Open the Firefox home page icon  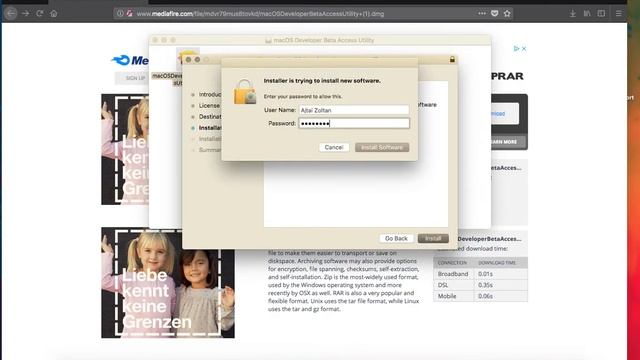pyautogui.click(x=53, y=13)
